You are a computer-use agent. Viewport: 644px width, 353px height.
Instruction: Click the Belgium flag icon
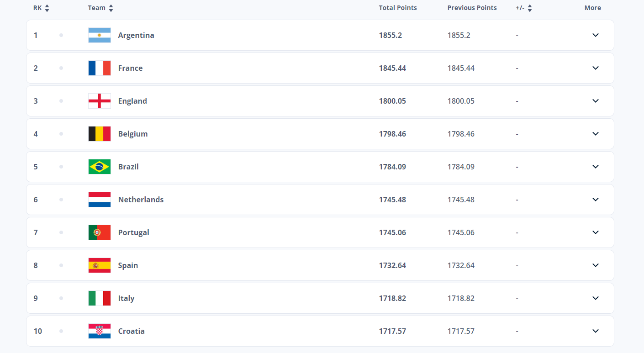pos(99,134)
